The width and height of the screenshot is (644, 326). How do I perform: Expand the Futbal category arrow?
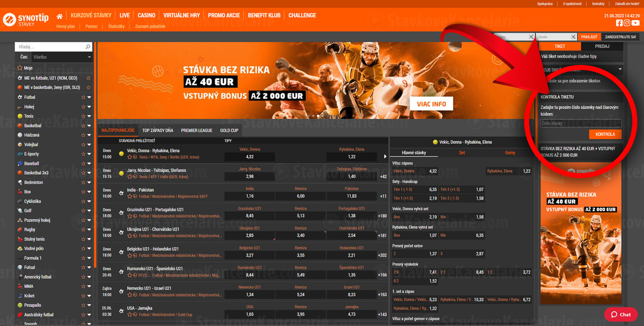point(89,97)
